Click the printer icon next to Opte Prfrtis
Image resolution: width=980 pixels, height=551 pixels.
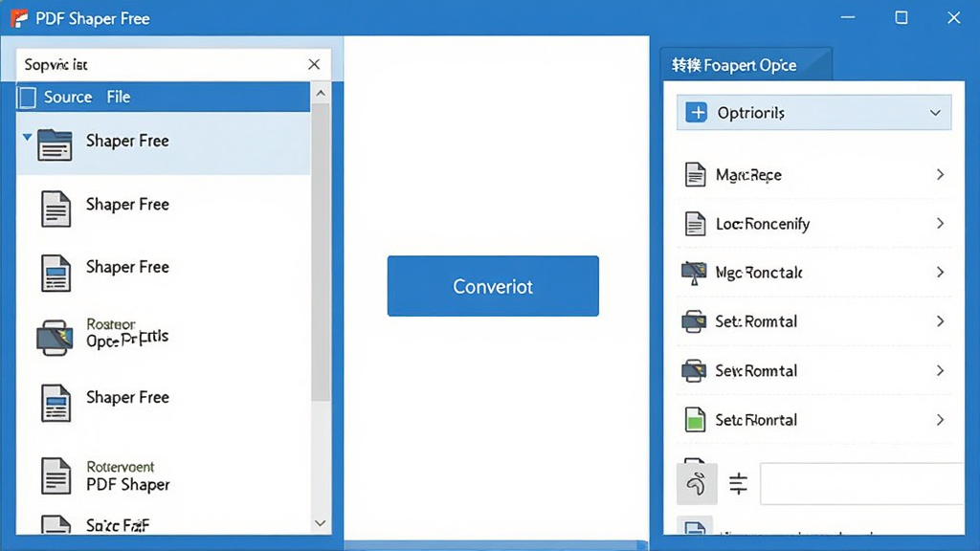tap(55, 338)
